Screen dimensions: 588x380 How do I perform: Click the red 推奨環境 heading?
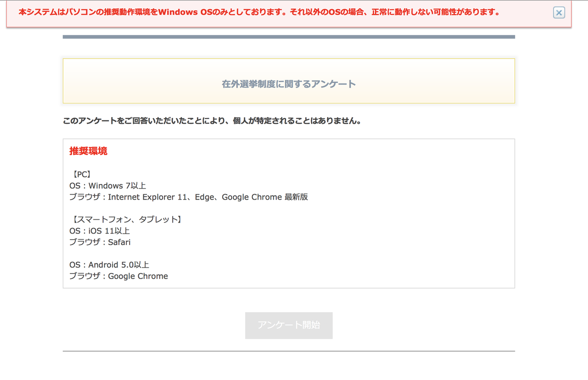click(x=88, y=151)
